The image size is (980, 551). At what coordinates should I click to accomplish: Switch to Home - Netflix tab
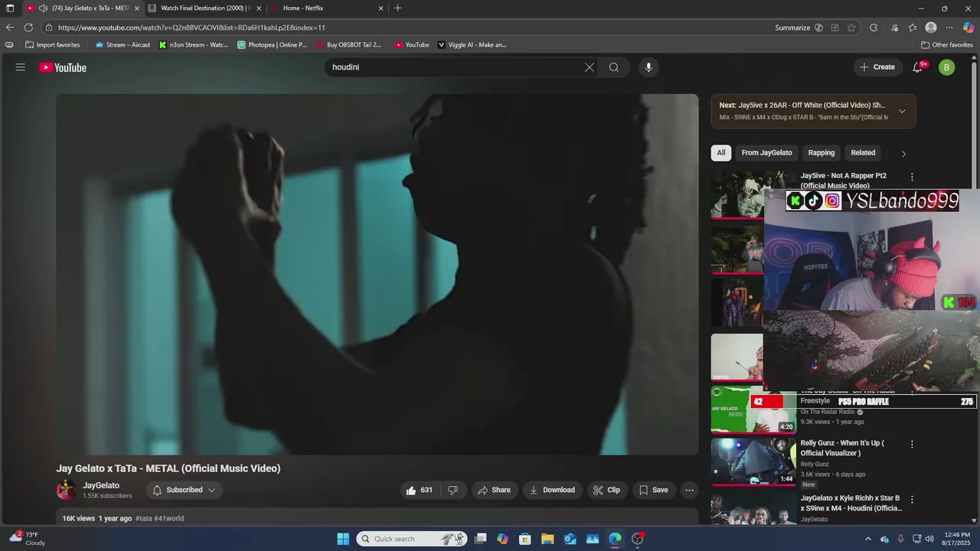tap(327, 8)
